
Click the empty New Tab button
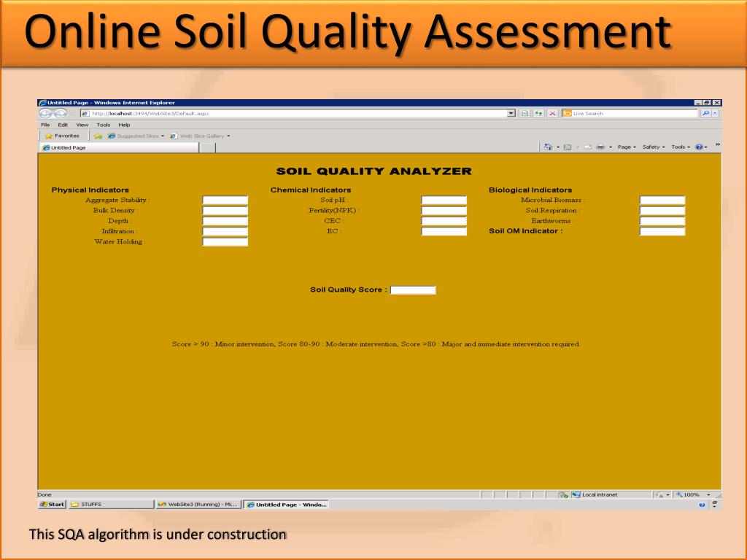[x=207, y=147]
